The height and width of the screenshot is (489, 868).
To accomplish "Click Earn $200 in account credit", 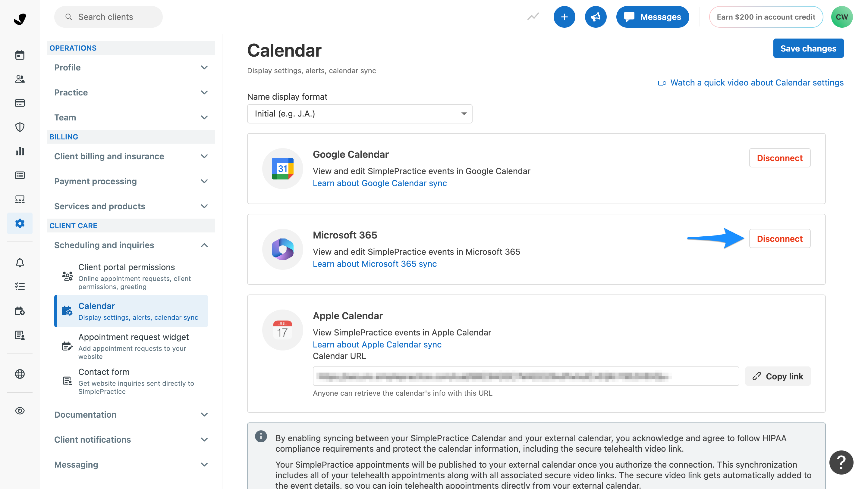I will 766,17.
